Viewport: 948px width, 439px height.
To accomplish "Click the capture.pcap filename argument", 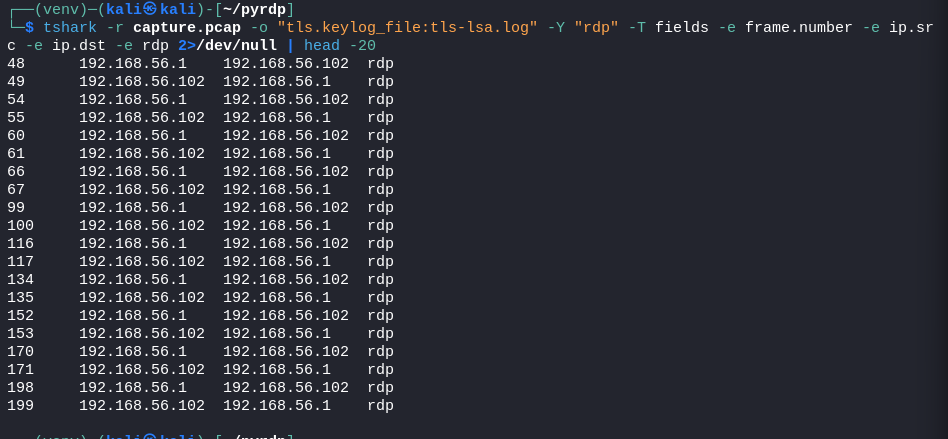I will (x=187, y=27).
